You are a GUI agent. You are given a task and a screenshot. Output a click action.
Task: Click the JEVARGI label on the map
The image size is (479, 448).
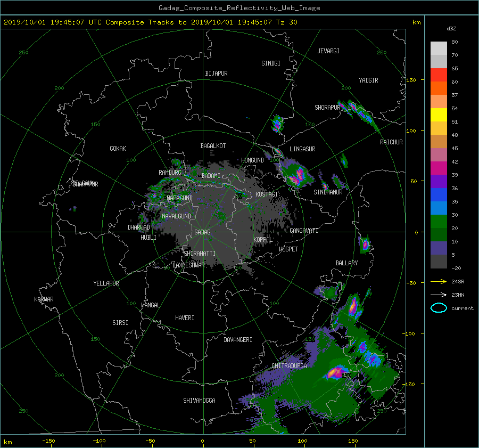[x=328, y=51]
